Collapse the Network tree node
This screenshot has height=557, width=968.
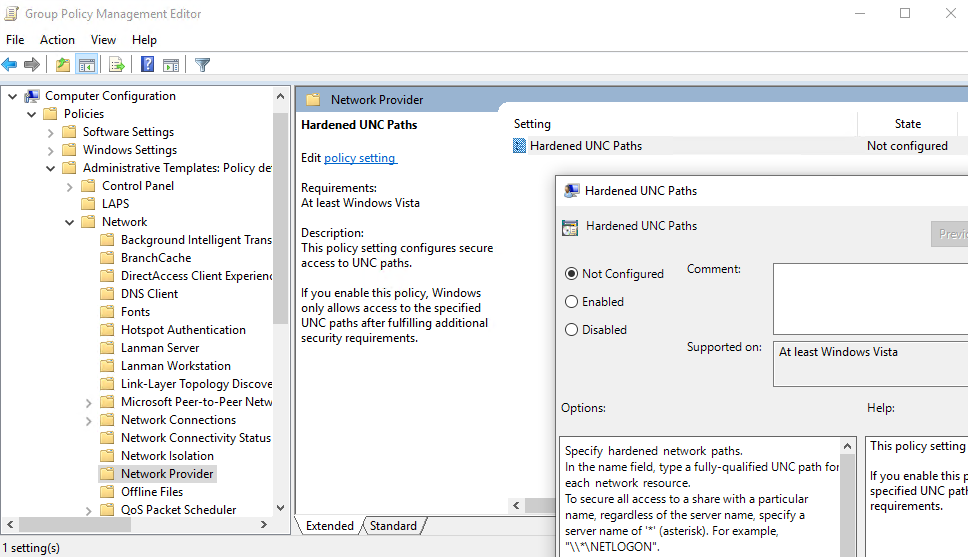[x=70, y=222]
